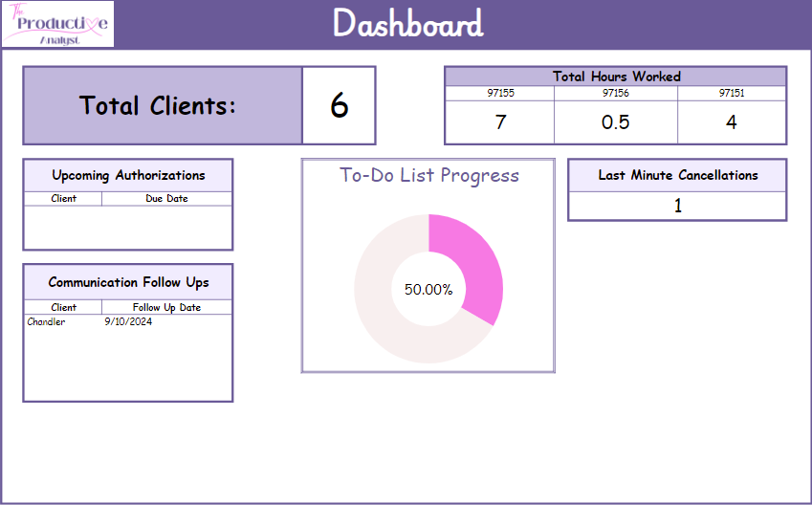Click the 97156 hours value 0.5

[615, 122]
